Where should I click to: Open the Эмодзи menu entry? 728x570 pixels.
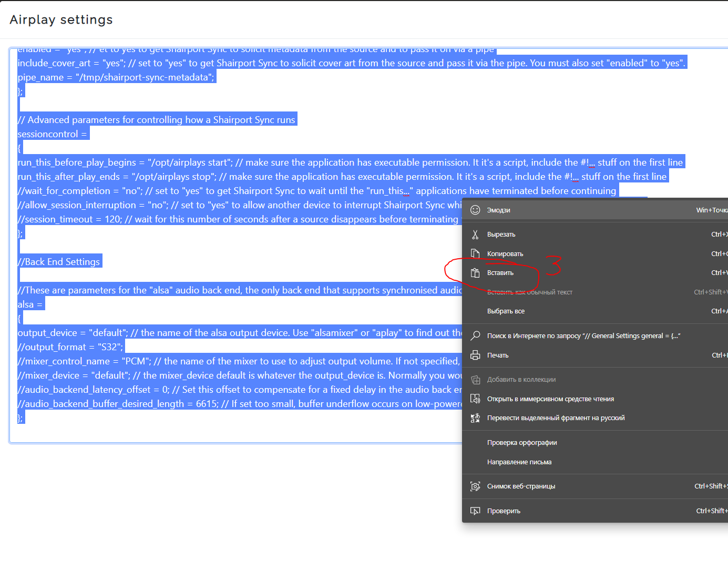595,210
